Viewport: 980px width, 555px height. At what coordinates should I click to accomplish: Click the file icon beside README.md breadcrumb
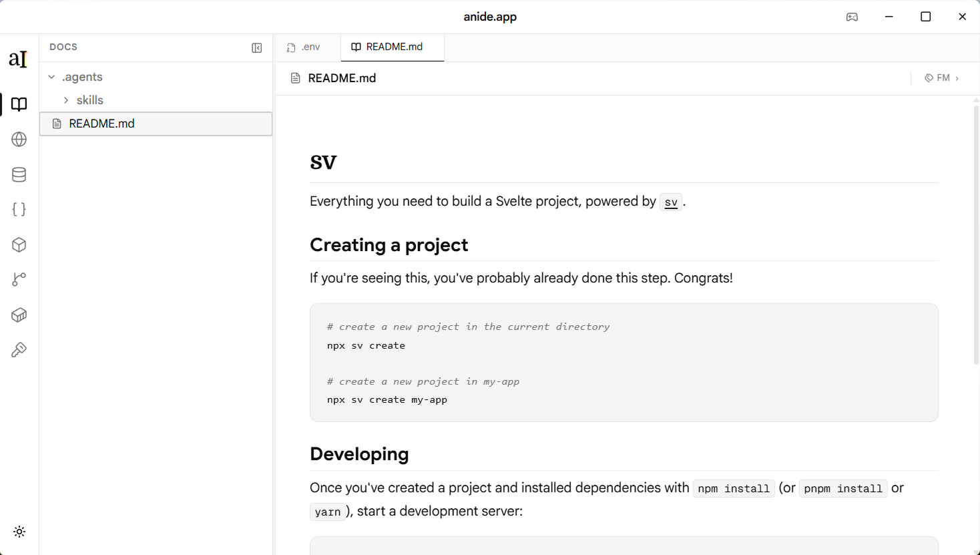pyautogui.click(x=296, y=79)
